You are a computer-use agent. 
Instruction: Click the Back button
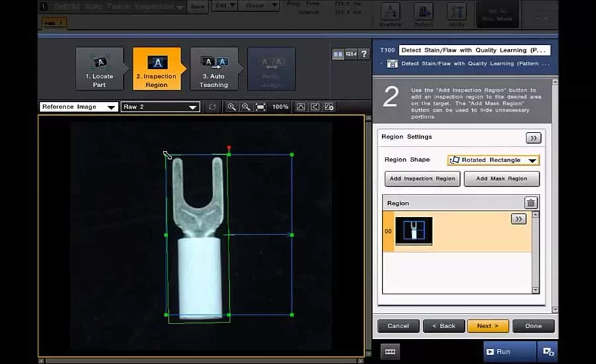point(444,326)
